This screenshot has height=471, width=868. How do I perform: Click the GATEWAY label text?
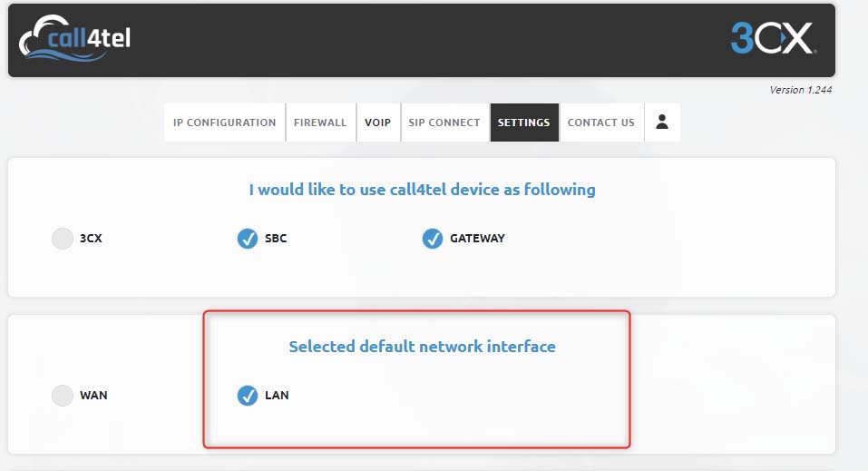pyautogui.click(x=477, y=239)
